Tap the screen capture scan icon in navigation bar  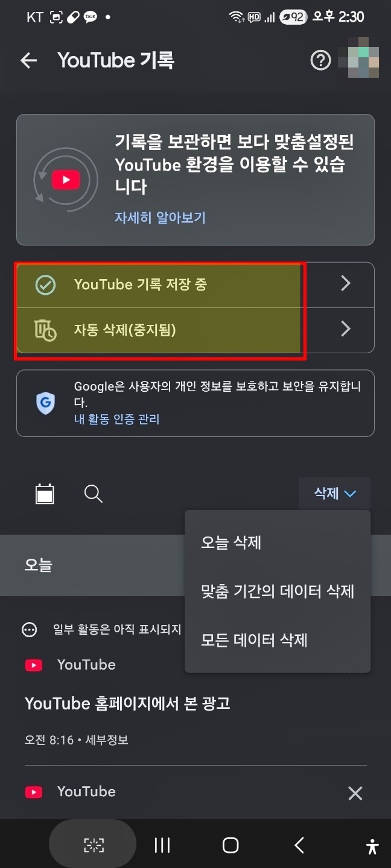coord(94,845)
